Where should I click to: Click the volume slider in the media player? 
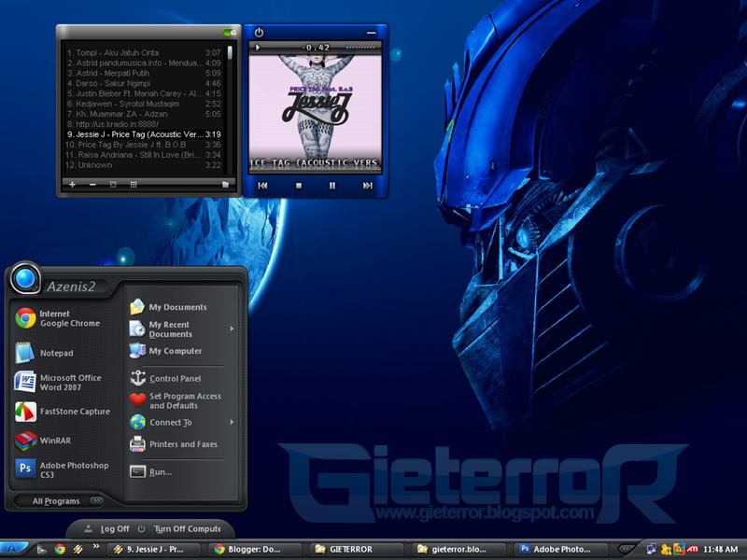[x=359, y=47]
